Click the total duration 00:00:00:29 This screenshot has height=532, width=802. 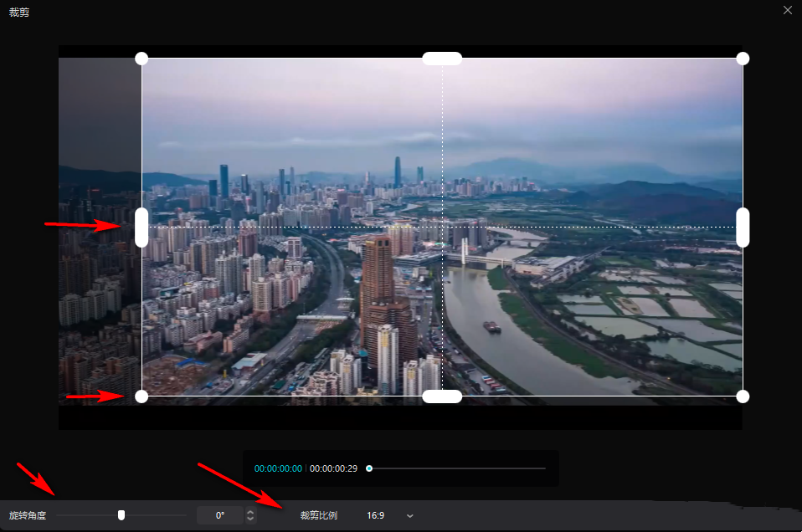click(x=333, y=468)
